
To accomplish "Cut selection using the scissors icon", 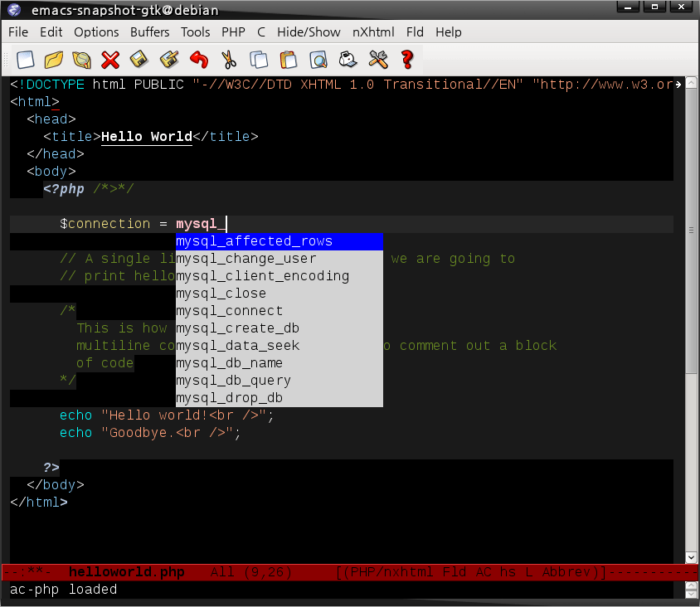I will (228, 60).
